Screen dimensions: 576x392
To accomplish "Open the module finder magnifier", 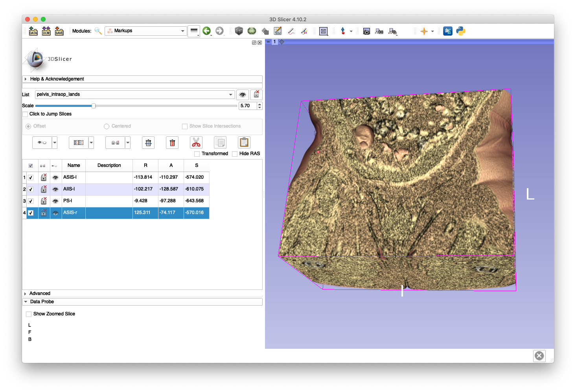I will click(98, 31).
